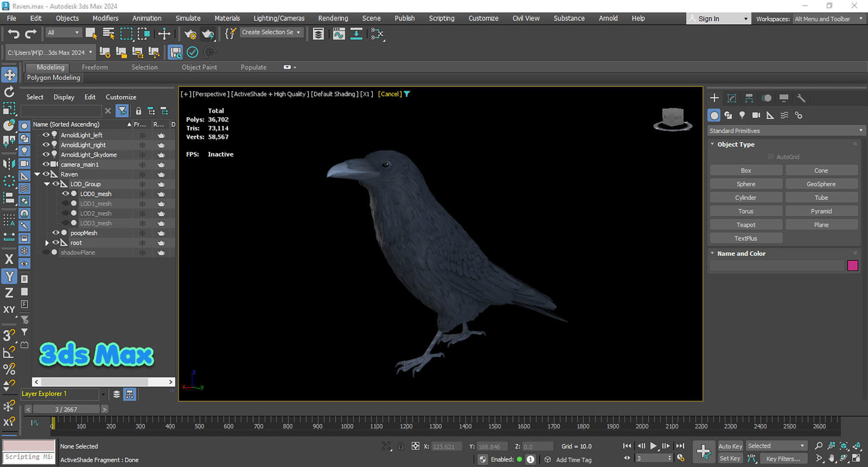
Task: Open the Motion command panel tab
Action: (766, 98)
